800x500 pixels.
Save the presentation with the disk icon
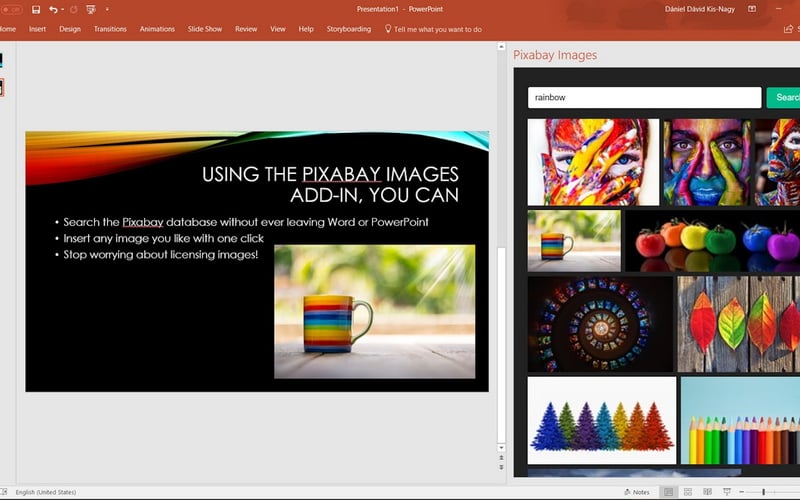click(x=36, y=9)
